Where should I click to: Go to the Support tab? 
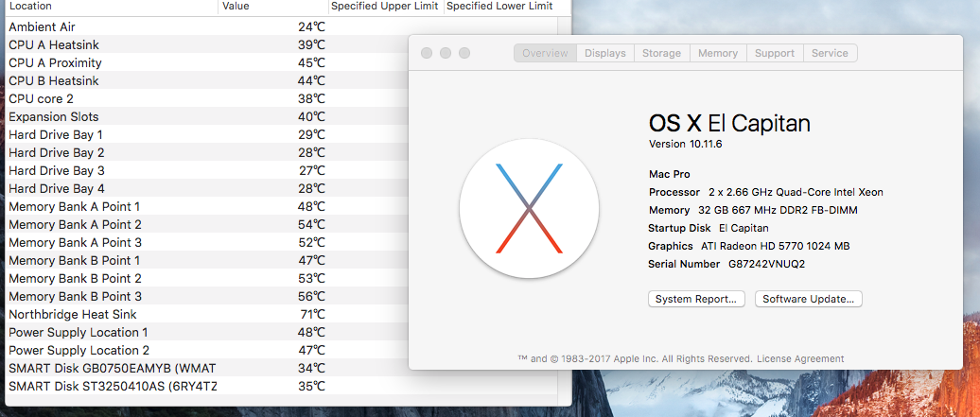[775, 53]
